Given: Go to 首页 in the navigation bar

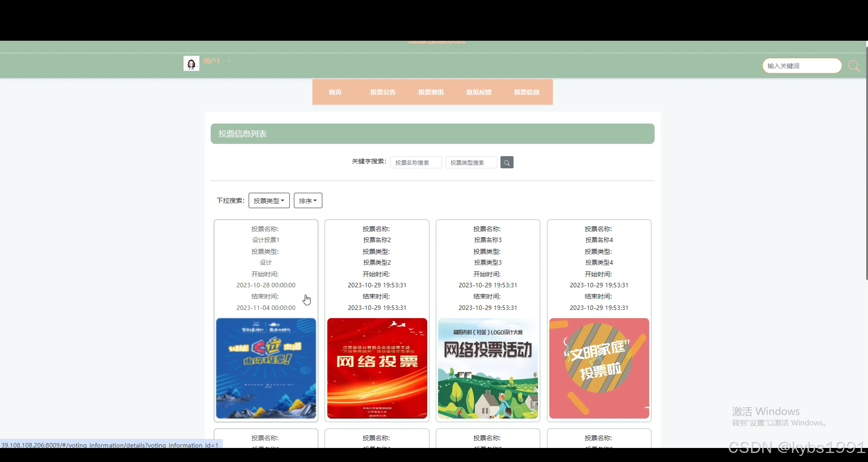Looking at the screenshot, I should coord(335,92).
